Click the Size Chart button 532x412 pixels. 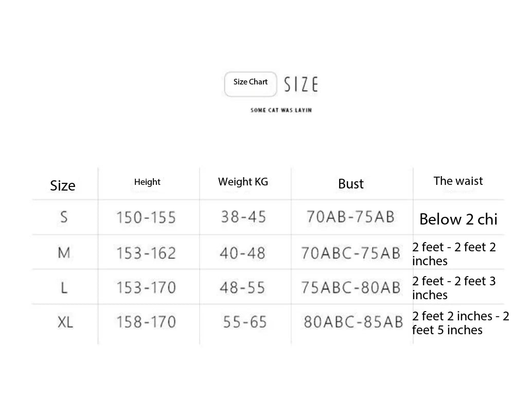(251, 84)
